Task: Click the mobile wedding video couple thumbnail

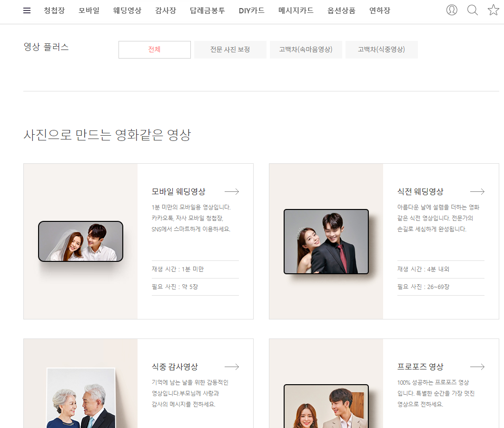Action: coord(81,241)
